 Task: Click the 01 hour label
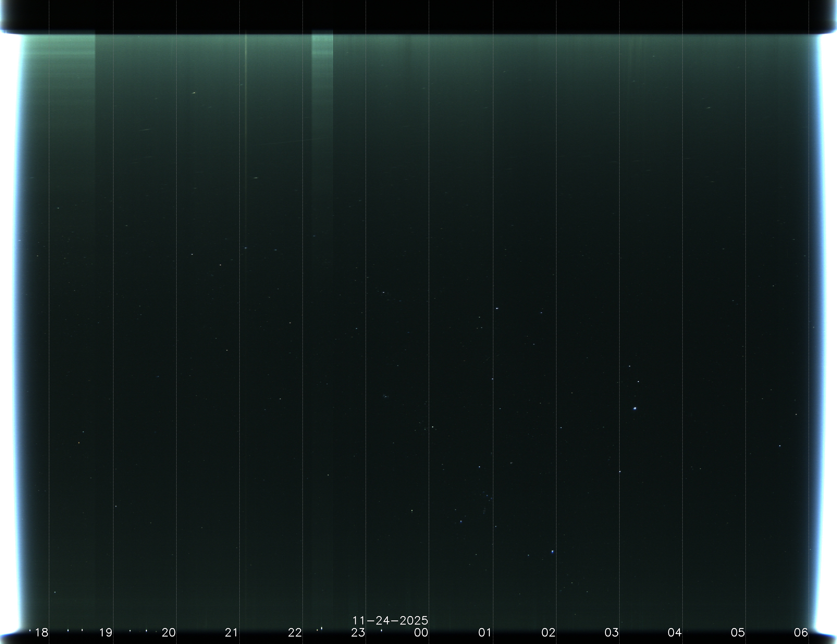[485, 633]
